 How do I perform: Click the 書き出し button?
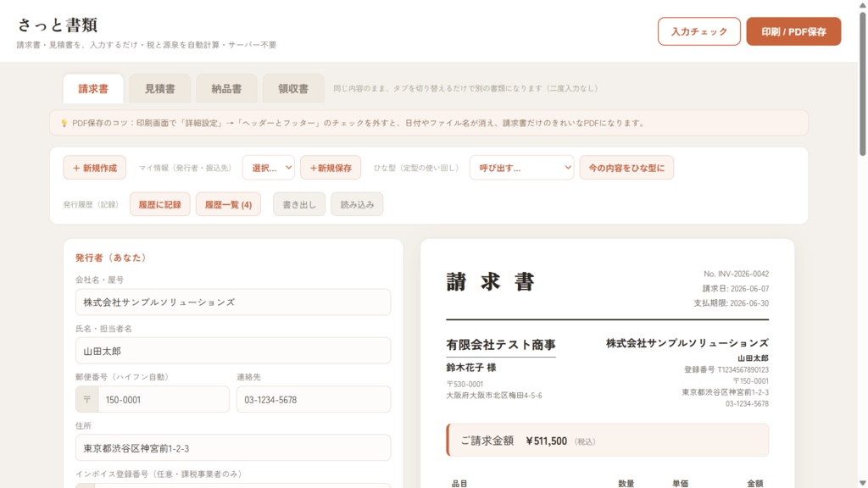click(x=299, y=204)
